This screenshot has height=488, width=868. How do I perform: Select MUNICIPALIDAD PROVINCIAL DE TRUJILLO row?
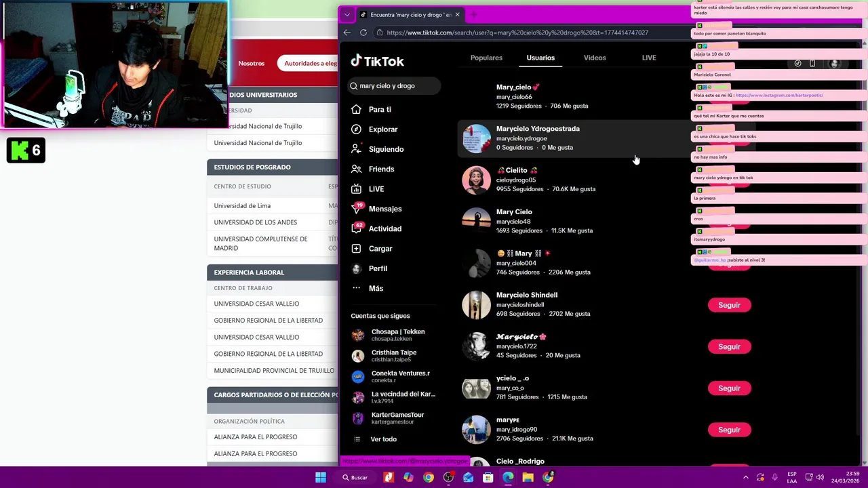pyautogui.click(x=272, y=371)
